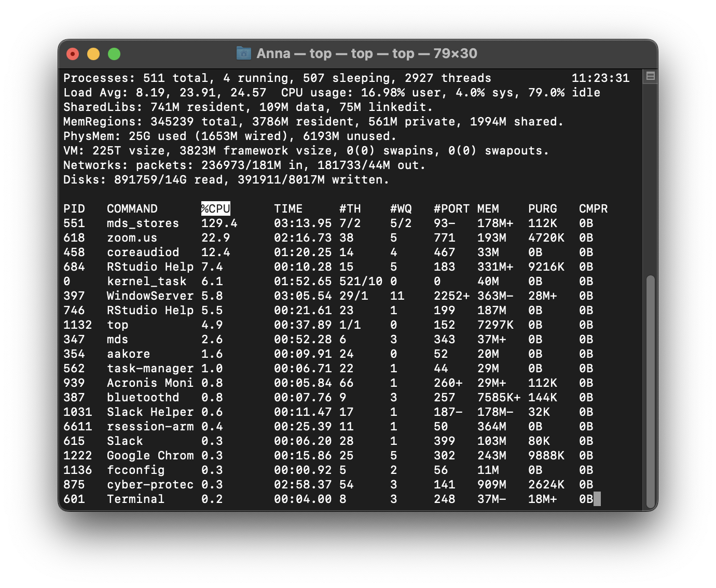Select the mds_stores process name

(x=143, y=223)
